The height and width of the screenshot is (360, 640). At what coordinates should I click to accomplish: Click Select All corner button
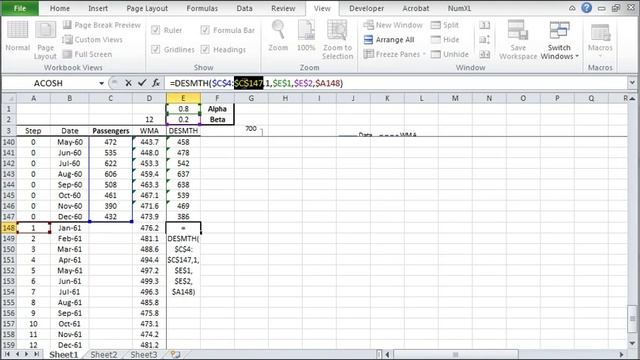(9, 98)
